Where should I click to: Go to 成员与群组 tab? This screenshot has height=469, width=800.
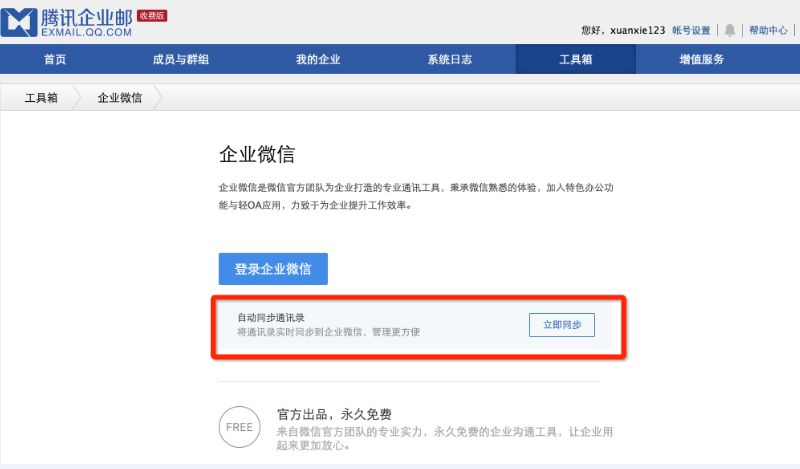coord(181,60)
